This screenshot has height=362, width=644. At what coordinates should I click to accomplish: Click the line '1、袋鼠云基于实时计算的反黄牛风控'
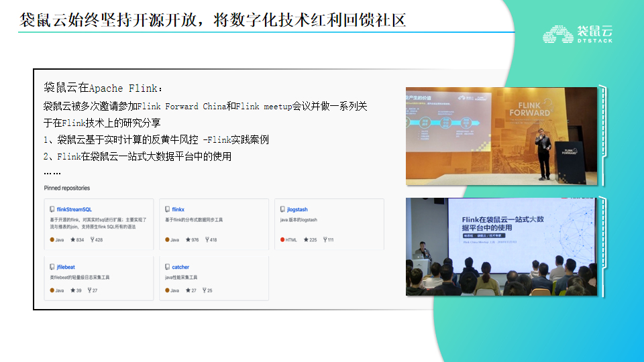point(121,139)
